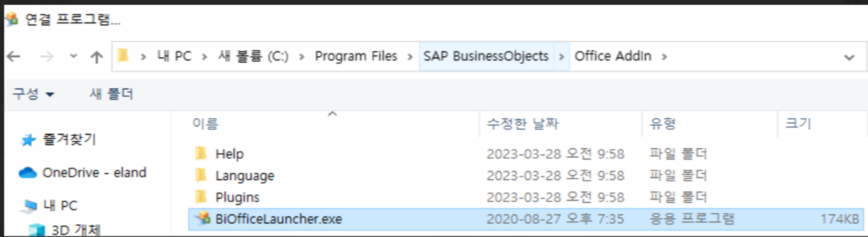Create a folder with 새 폴더
This screenshot has height=237, width=868.
tap(112, 94)
